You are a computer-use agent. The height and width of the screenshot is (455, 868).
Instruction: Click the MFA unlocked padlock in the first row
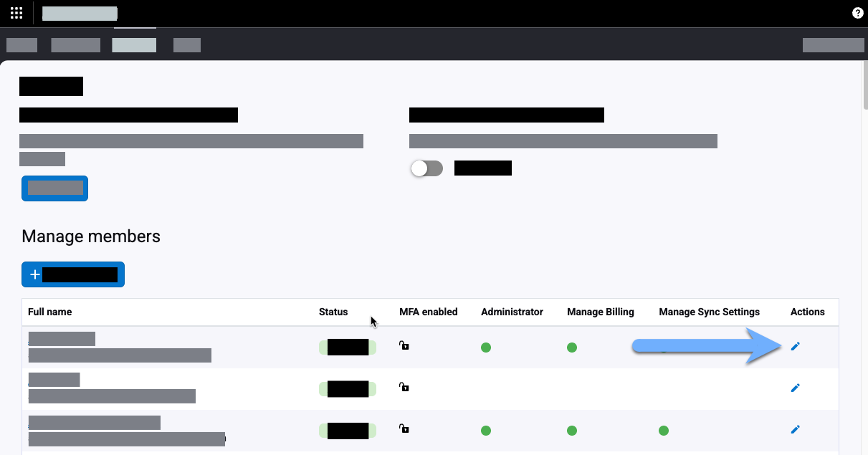coord(404,346)
